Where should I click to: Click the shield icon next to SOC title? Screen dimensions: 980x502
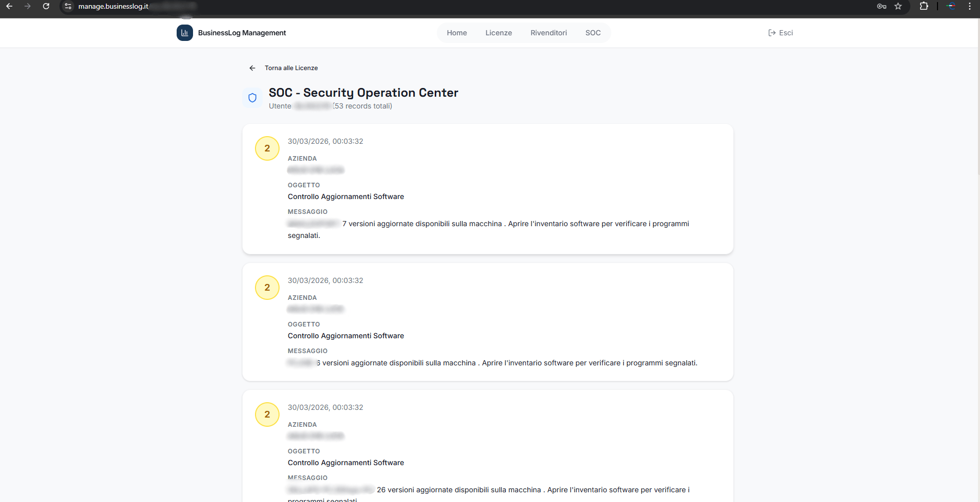252,97
